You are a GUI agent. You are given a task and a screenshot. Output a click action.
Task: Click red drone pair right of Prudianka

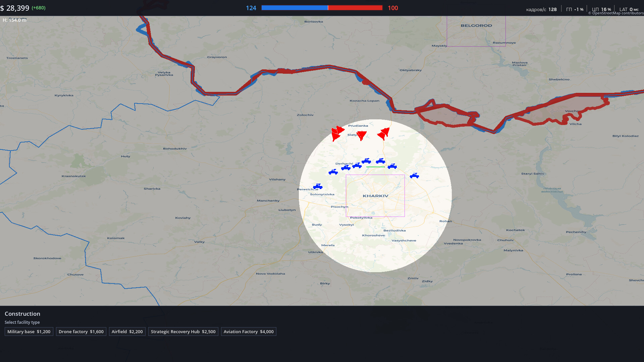[383, 133]
